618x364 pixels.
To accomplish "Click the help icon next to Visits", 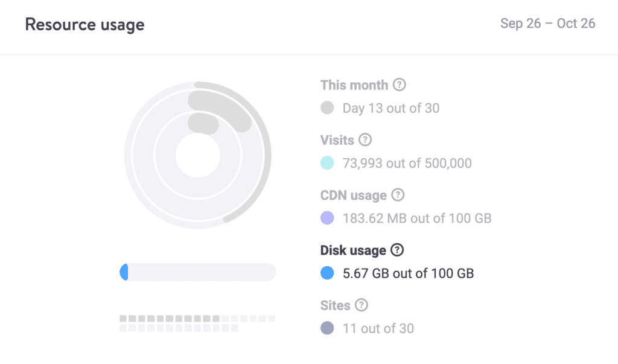I will click(x=365, y=140).
